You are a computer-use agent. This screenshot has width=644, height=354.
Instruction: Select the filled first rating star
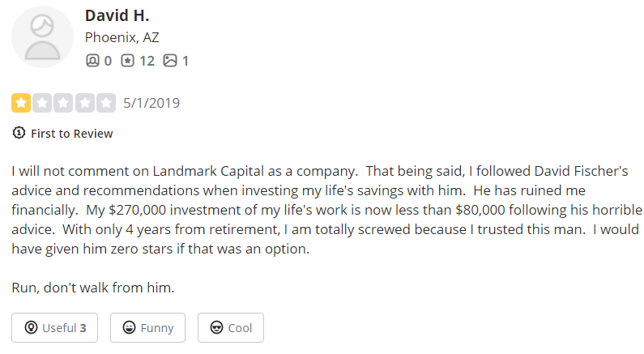pyautogui.click(x=21, y=103)
